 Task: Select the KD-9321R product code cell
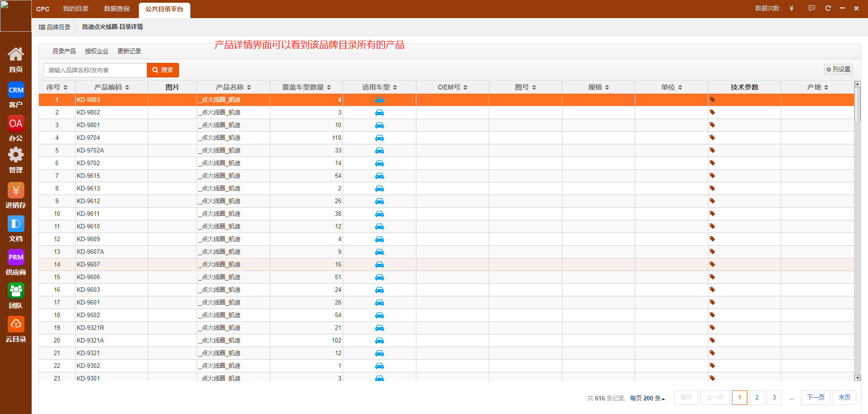(x=112, y=328)
